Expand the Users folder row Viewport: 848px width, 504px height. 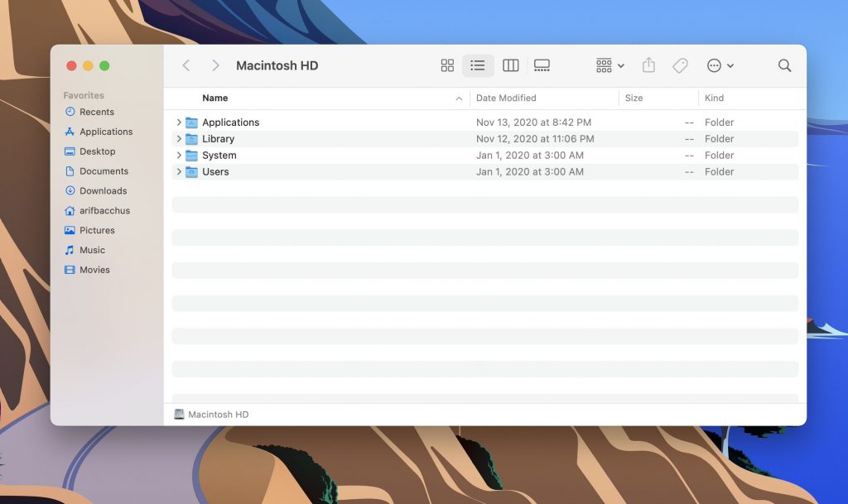tap(179, 172)
